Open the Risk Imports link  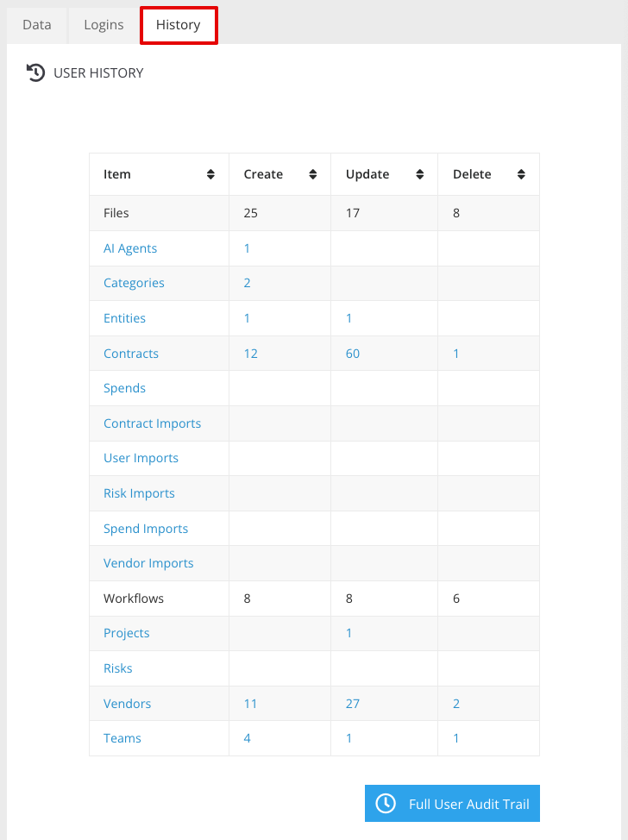pyautogui.click(x=139, y=492)
